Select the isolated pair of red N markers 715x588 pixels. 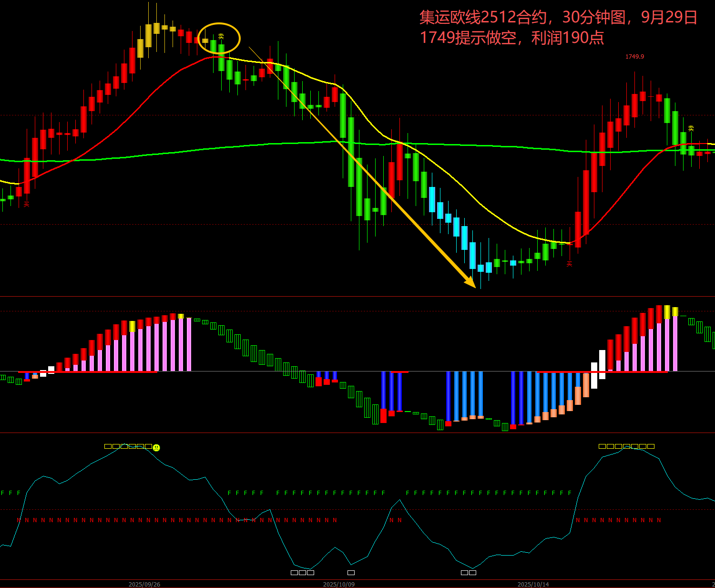click(x=396, y=520)
